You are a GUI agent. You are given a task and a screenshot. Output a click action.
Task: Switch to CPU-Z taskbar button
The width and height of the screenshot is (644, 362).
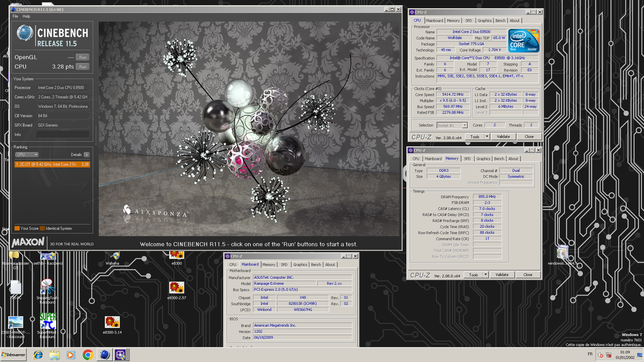click(121, 355)
